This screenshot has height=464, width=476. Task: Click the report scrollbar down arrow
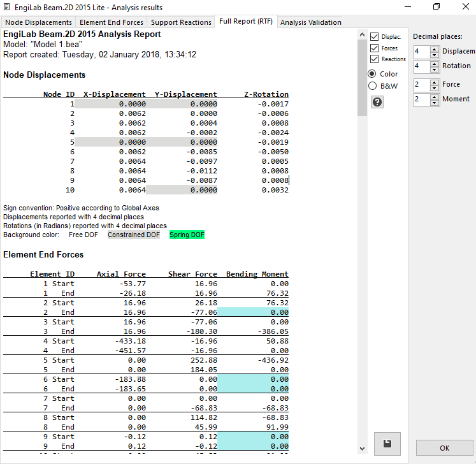click(x=362, y=449)
